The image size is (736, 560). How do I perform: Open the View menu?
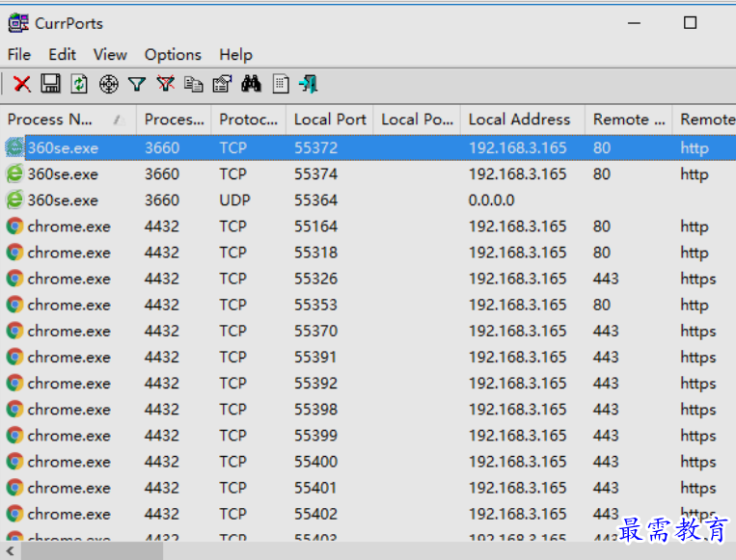[110, 55]
